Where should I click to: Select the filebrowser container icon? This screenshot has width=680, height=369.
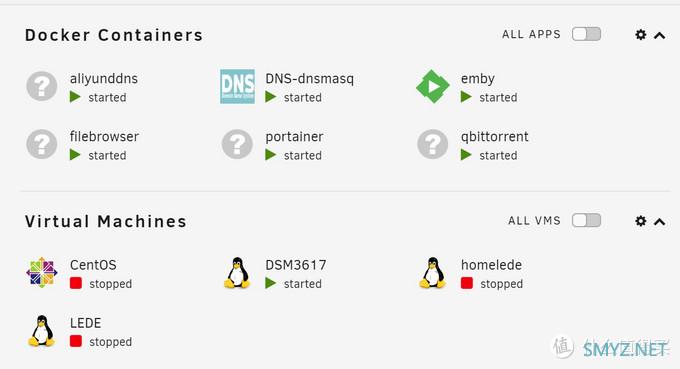tap(42, 144)
